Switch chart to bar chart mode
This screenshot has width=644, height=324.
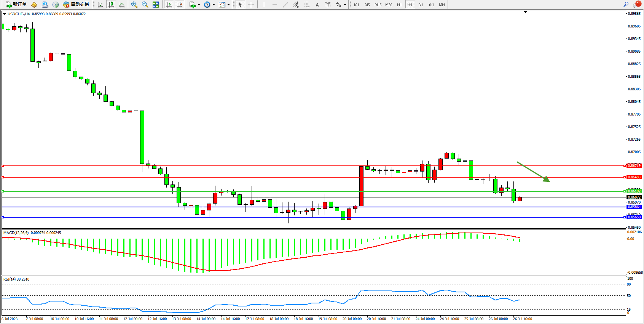(100, 5)
